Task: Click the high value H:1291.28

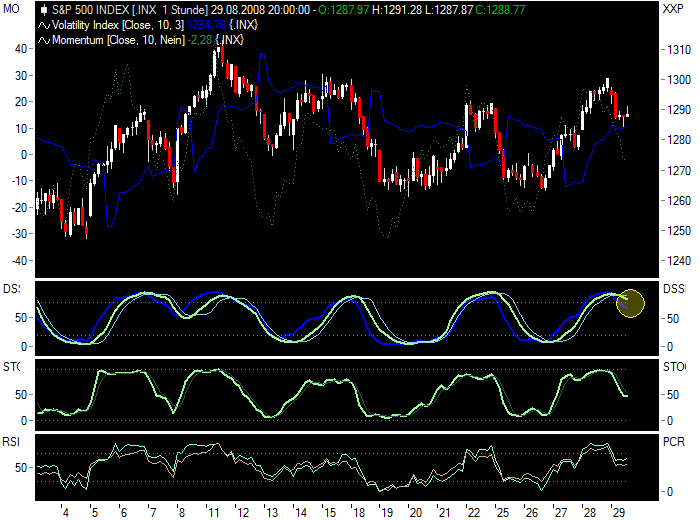Action: click(397, 10)
